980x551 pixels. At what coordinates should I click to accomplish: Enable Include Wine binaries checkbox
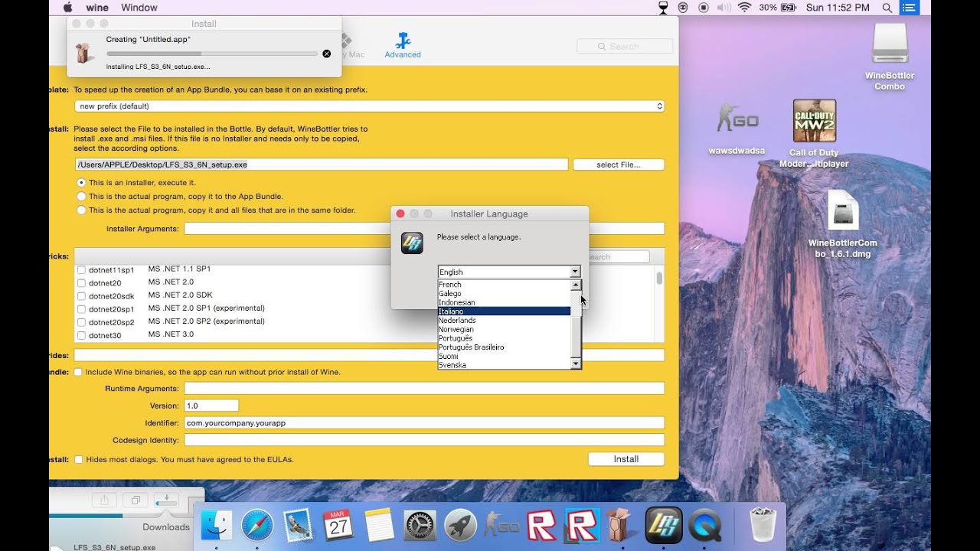tap(78, 372)
